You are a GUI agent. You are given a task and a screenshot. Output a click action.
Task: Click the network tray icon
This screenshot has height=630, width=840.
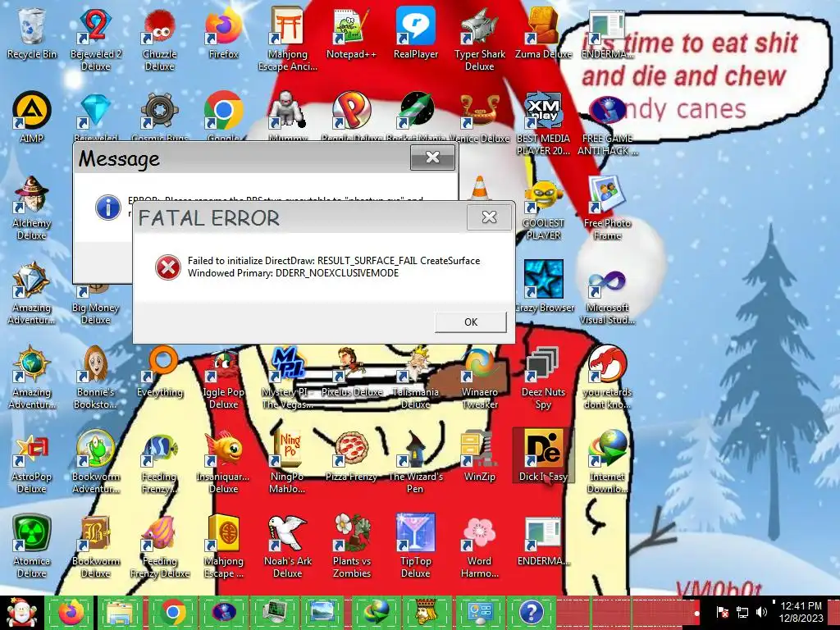(x=742, y=612)
